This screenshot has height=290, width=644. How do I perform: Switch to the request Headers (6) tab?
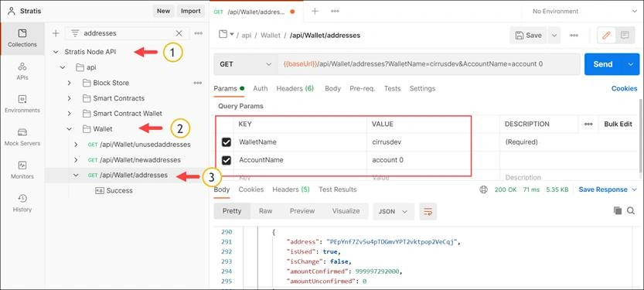tap(295, 88)
